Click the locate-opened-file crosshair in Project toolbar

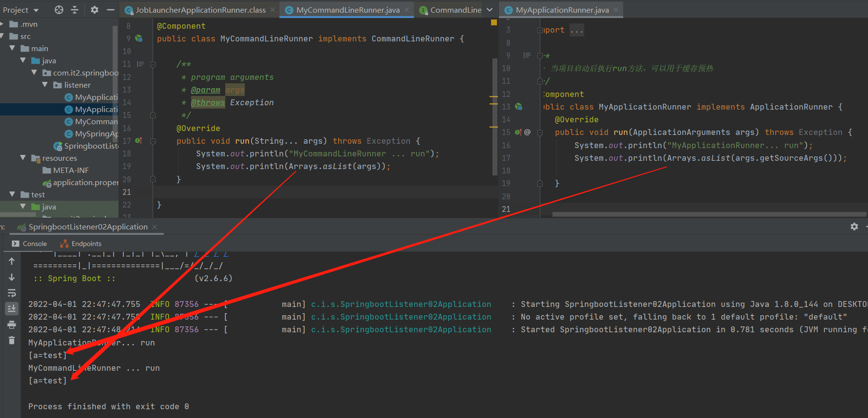click(59, 10)
